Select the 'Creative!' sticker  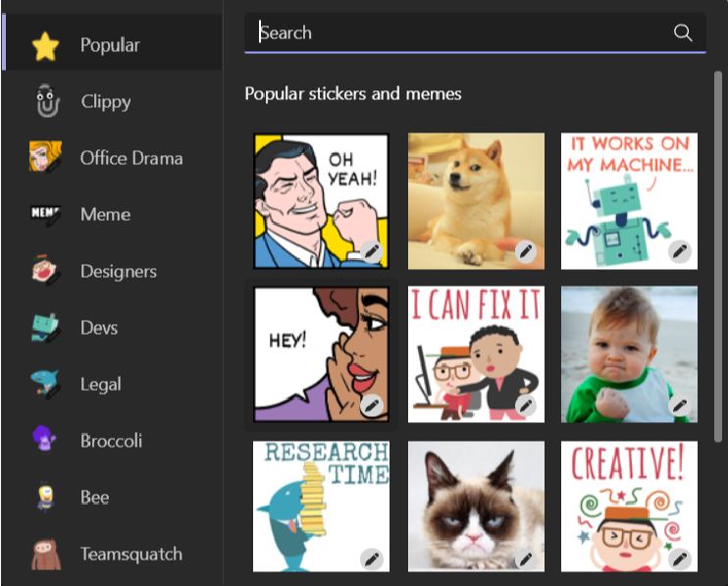coord(629,506)
